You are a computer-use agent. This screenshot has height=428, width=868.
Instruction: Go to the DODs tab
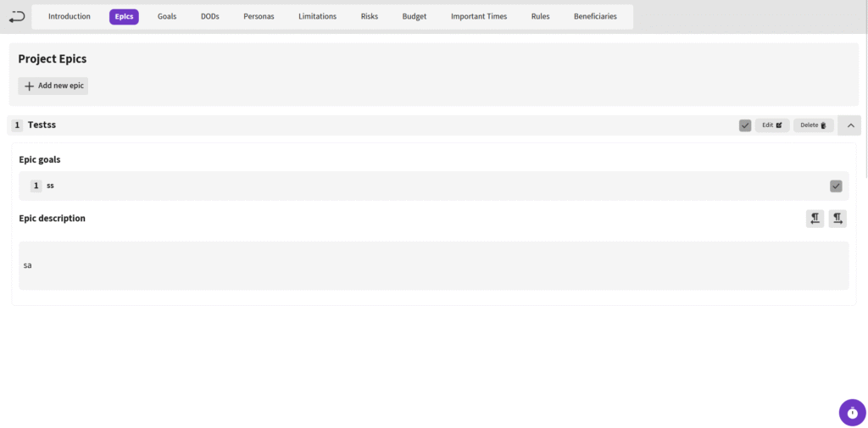point(209,17)
